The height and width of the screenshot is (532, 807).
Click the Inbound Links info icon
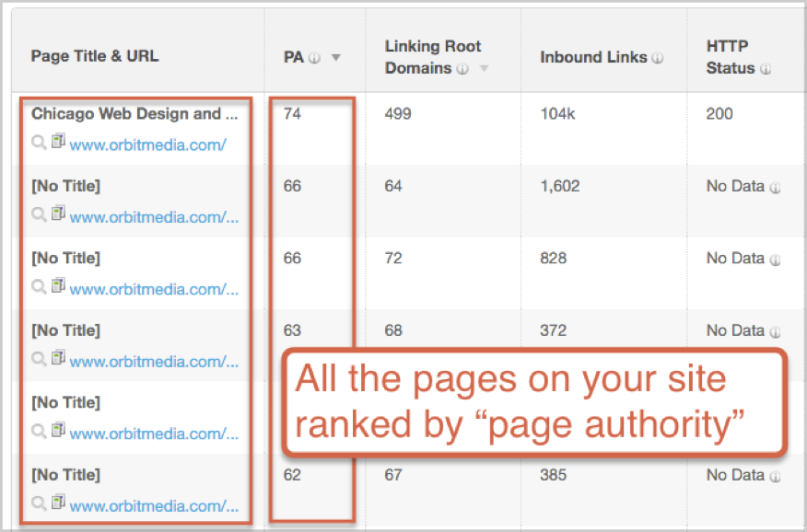[x=657, y=57]
